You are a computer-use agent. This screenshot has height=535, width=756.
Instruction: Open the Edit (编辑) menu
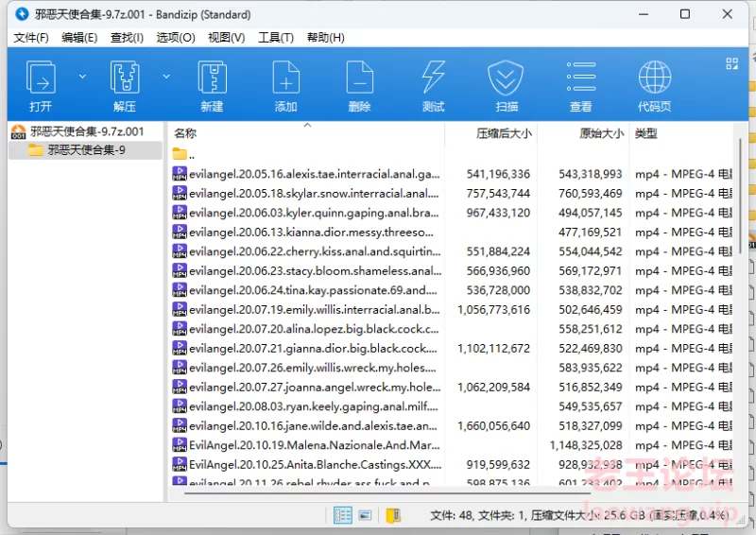pos(79,38)
